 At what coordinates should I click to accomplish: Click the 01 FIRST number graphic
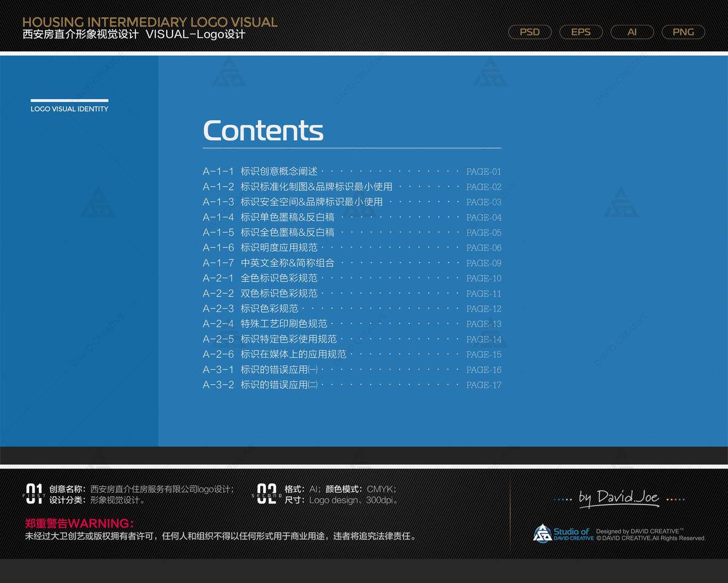pos(34,494)
